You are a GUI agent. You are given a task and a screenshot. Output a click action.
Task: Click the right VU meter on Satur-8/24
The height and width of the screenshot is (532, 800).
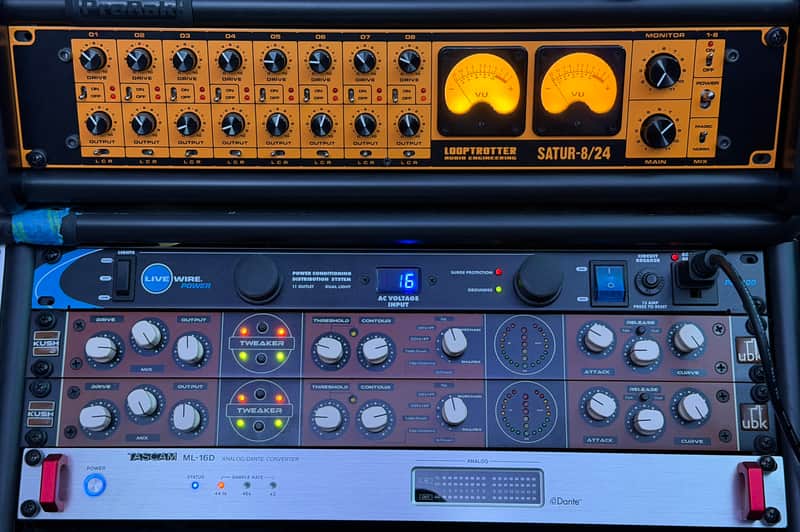pyautogui.click(x=579, y=90)
